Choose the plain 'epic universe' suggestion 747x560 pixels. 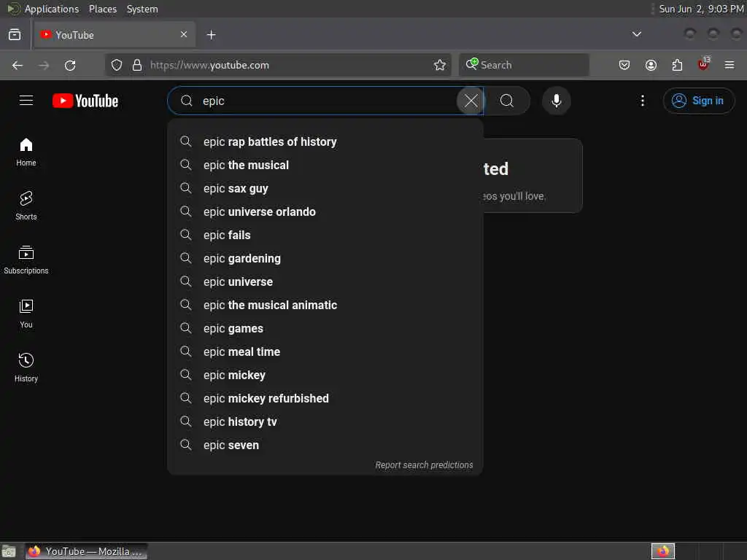325,282
